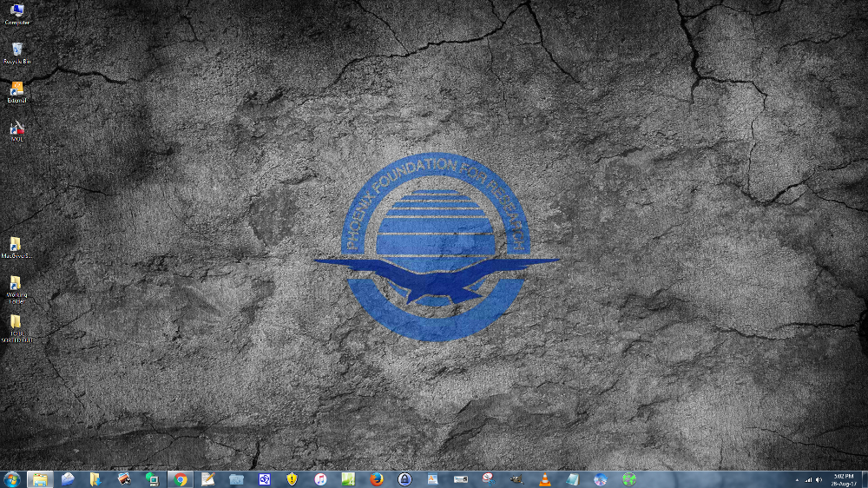Launch the notepad with pencil icon in the taskbar
Screen dimensions: 868x488
click(208, 479)
